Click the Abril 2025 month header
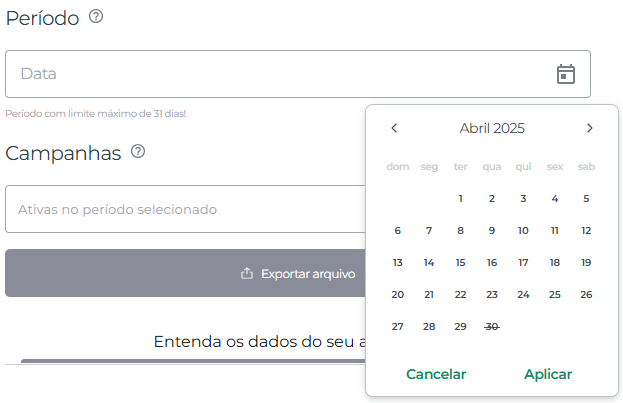 pos(492,128)
